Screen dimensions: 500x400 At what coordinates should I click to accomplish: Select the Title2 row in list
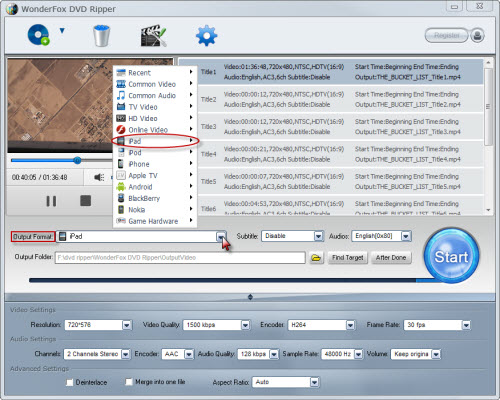tap(340, 99)
